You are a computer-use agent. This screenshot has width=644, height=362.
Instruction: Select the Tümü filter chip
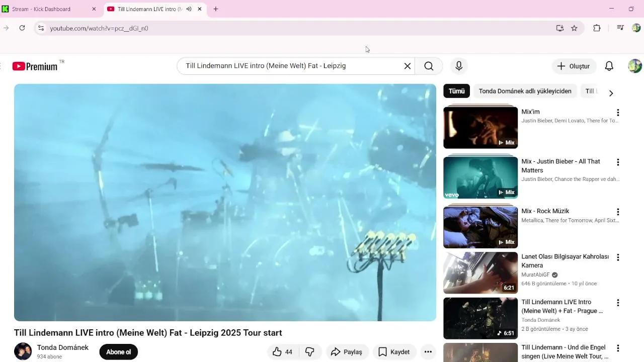coord(456,91)
